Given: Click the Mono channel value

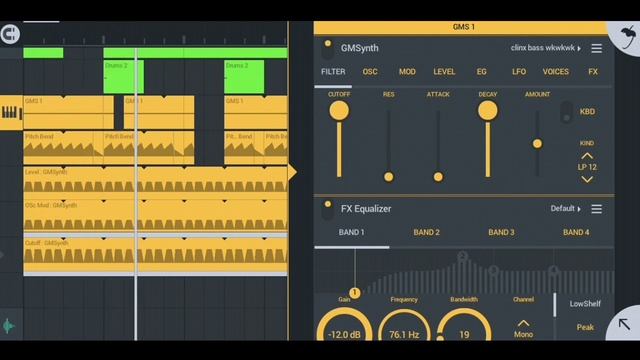Looking at the screenshot, I should [x=523, y=335].
